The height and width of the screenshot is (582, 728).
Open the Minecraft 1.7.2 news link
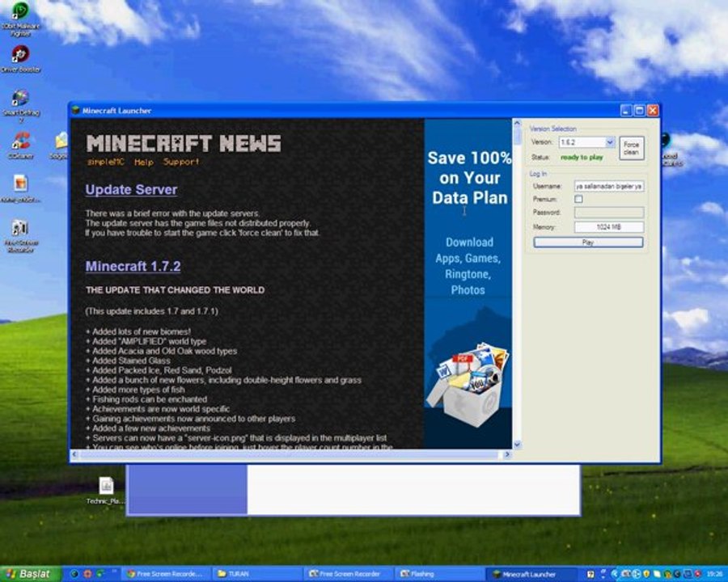(133, 266)
